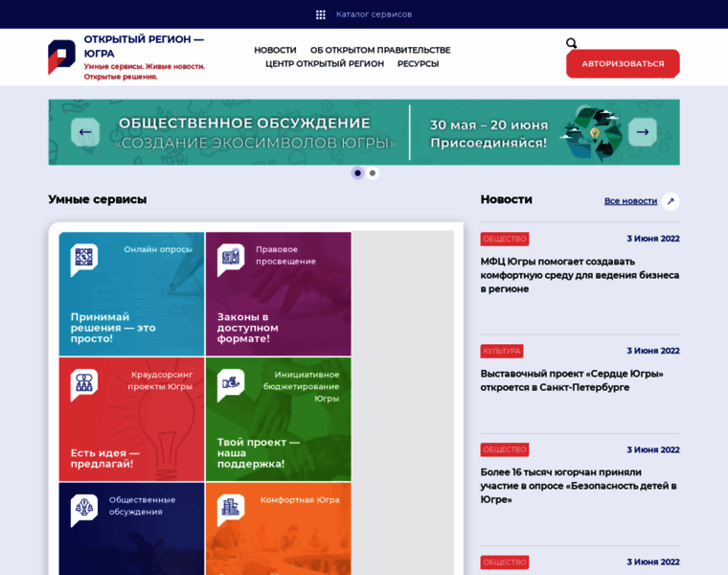Viewport: 728px width, 575px height.
Task: Click the Общество tag on the МФЦ news
Action: point(505,239)
